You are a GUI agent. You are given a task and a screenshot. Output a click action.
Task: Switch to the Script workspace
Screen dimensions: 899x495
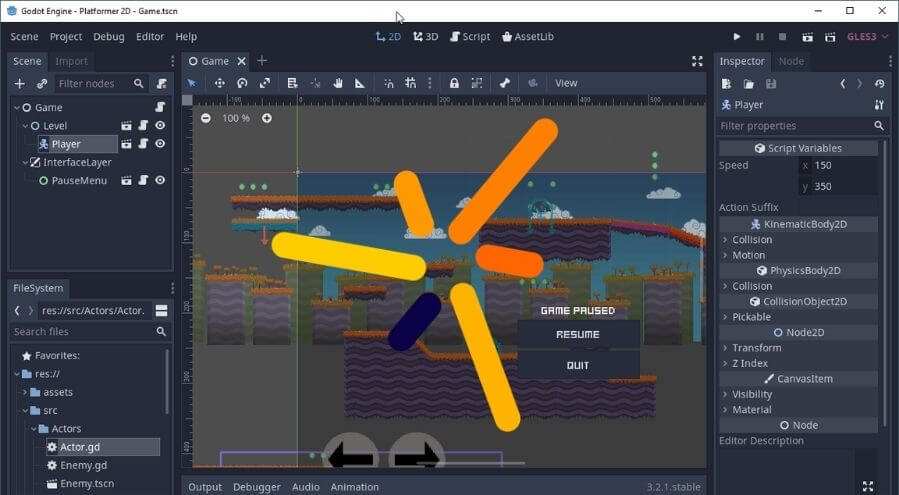point(469,37)
